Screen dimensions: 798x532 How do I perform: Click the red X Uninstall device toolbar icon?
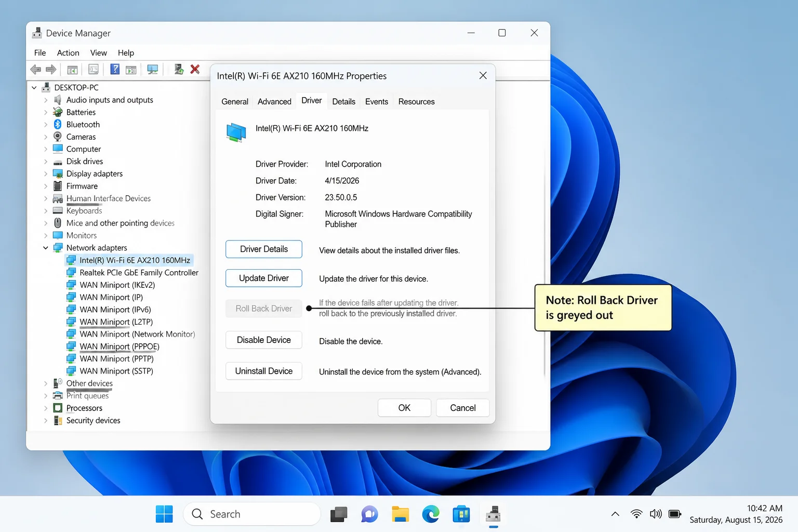coord(195,69)
